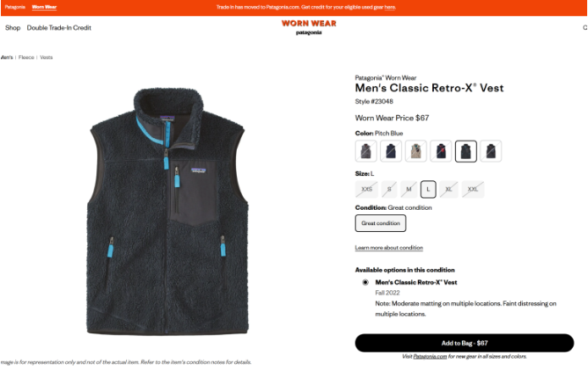Select size L option
Screen dimensions: 588x369
pos(428,190)
